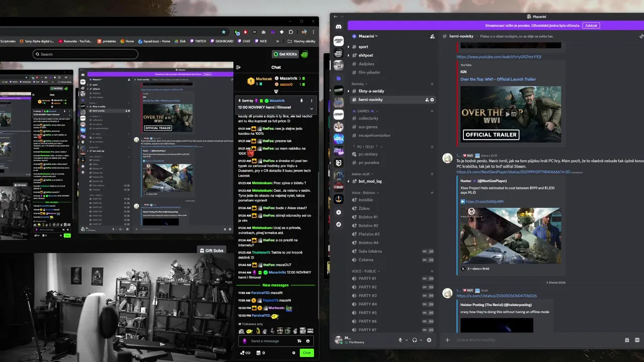Expand pinned message chevron in Kick chat
Viewport: 644px width, 362px height.
coord(311,108)
